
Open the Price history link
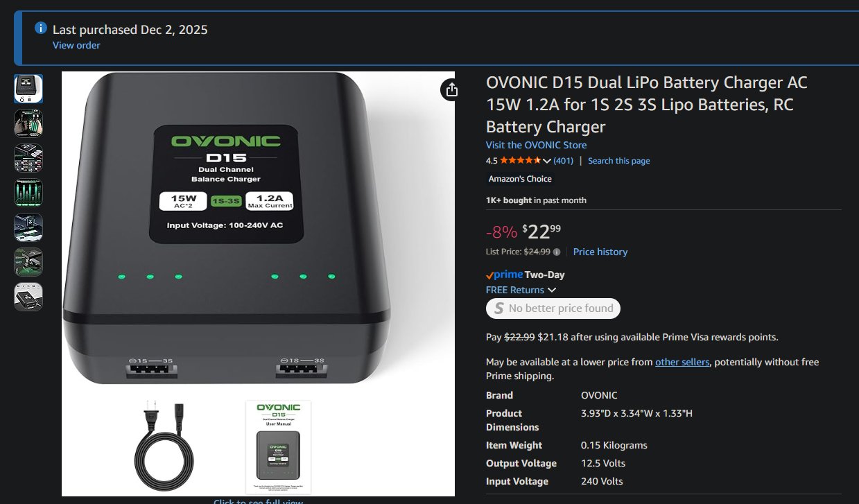point(600,252)
